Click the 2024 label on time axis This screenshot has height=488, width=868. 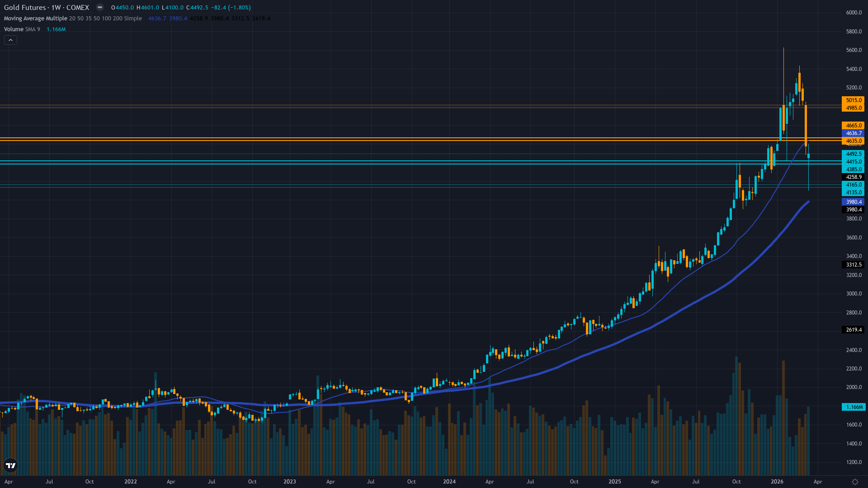pos(449,482)
